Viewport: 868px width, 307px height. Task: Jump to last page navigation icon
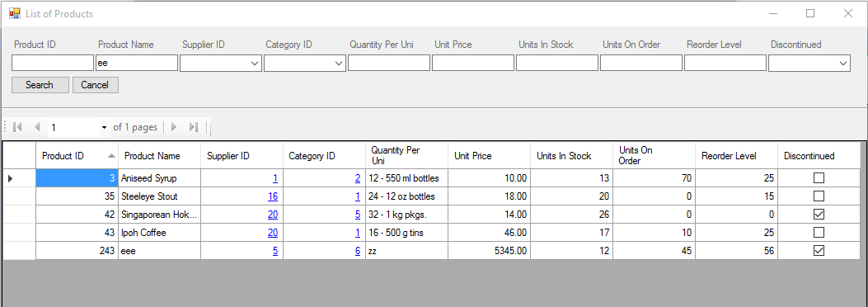point(193,127)
